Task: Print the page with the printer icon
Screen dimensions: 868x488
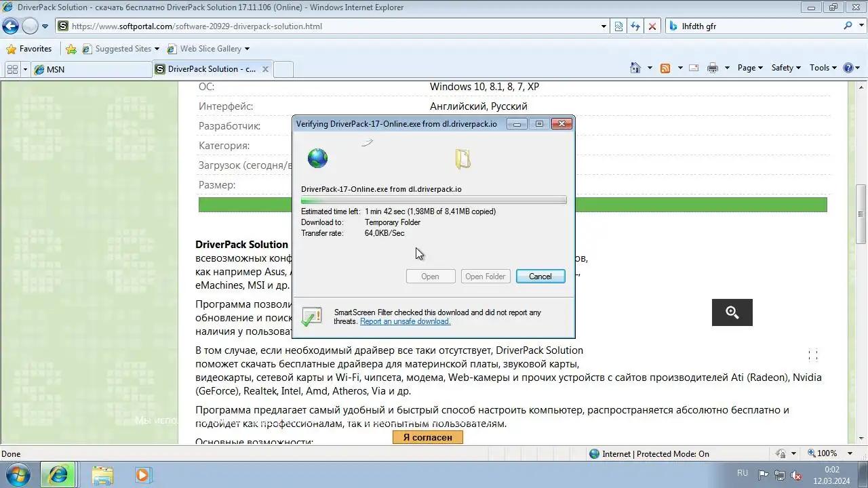Action: pyautogui.click(x=713, y=68)
